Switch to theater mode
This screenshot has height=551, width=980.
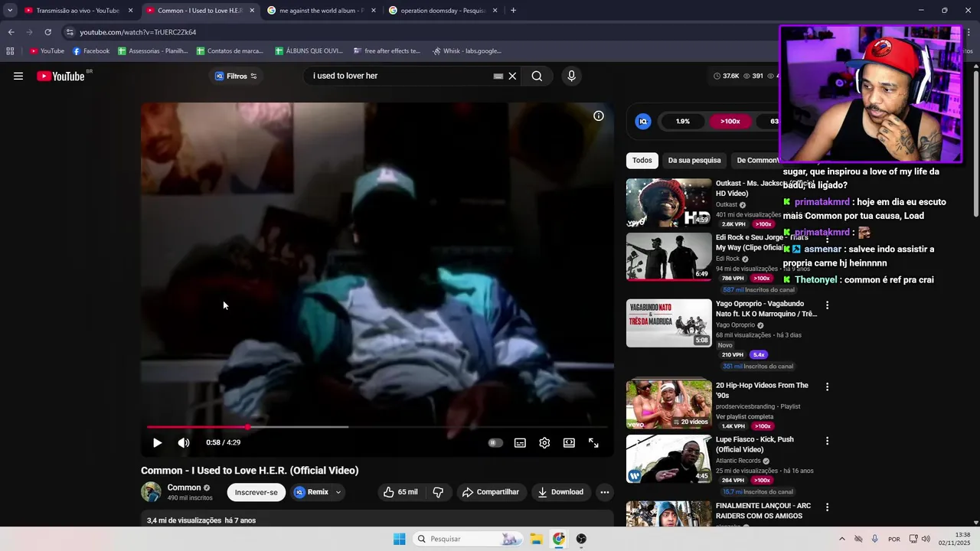[x=569, y=442]
